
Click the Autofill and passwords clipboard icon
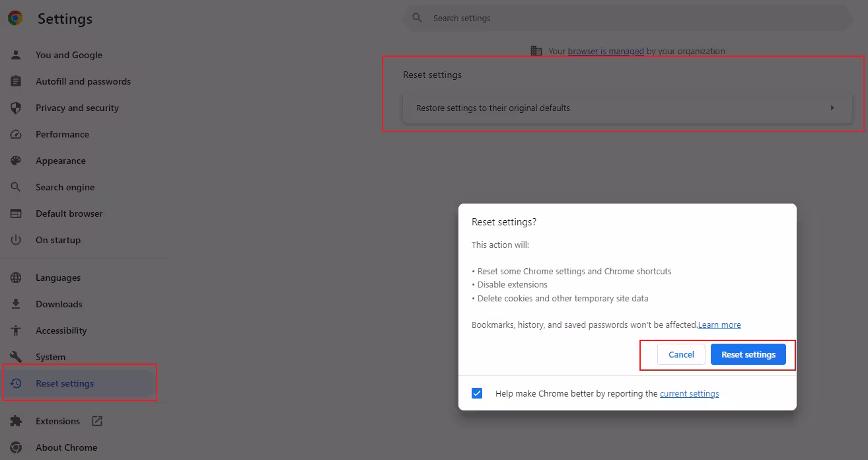pyautogui.click(x=16, y=81)
